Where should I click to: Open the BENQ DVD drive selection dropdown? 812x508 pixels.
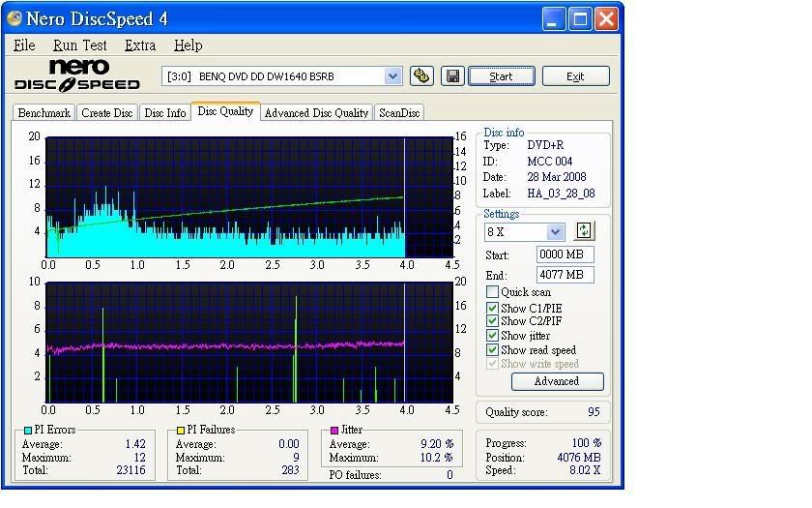(393, 76)
